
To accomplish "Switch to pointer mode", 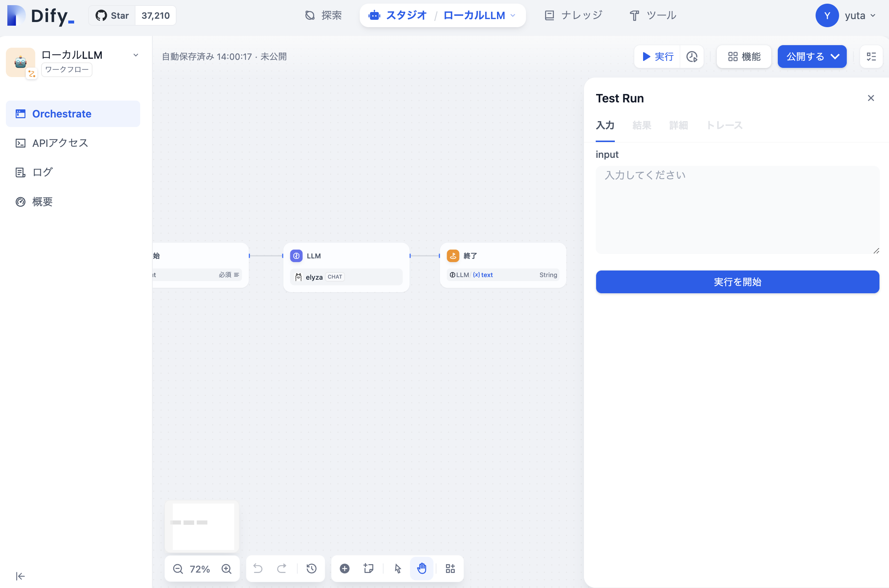I will click(398, 569).
